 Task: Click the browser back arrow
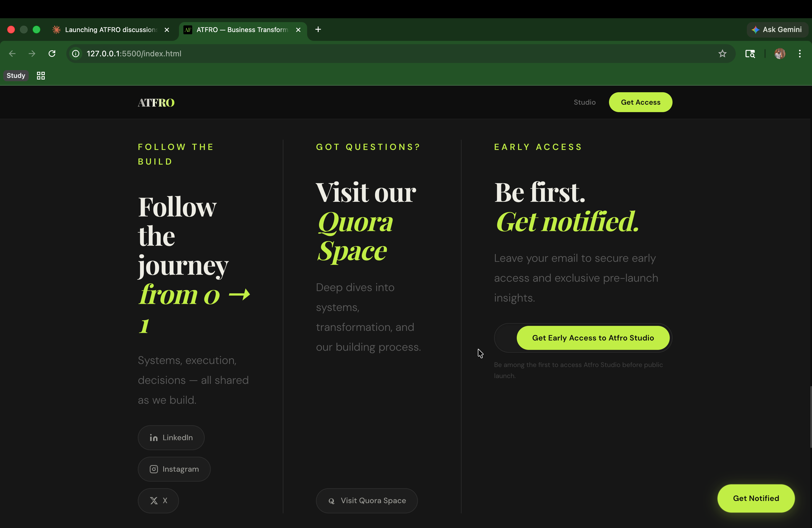tap(12, 54)
